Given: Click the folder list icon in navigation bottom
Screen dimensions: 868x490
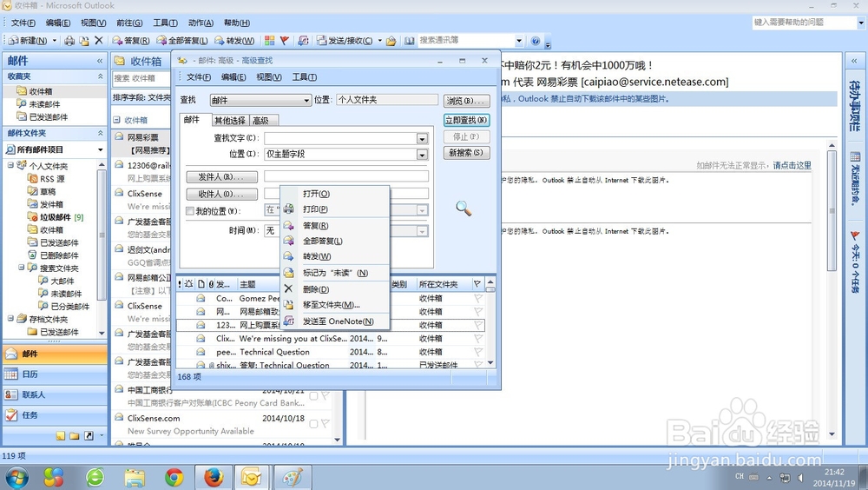Looking at the screenshot, I should point(74,436).
